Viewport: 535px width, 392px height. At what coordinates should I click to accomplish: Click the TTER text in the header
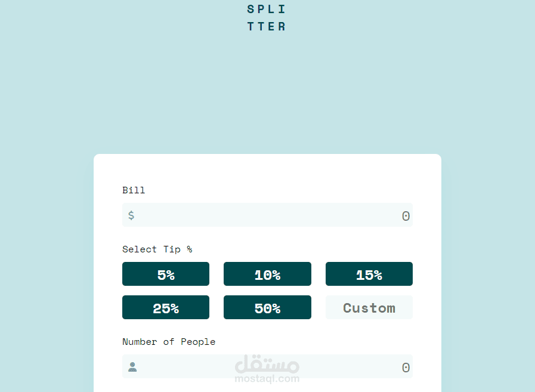point(266,26)
